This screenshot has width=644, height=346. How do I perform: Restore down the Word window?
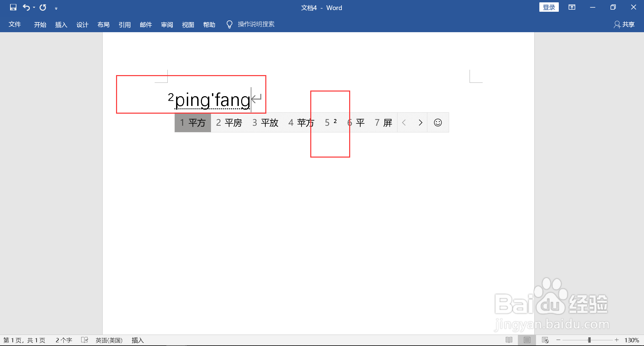[613, 7]
